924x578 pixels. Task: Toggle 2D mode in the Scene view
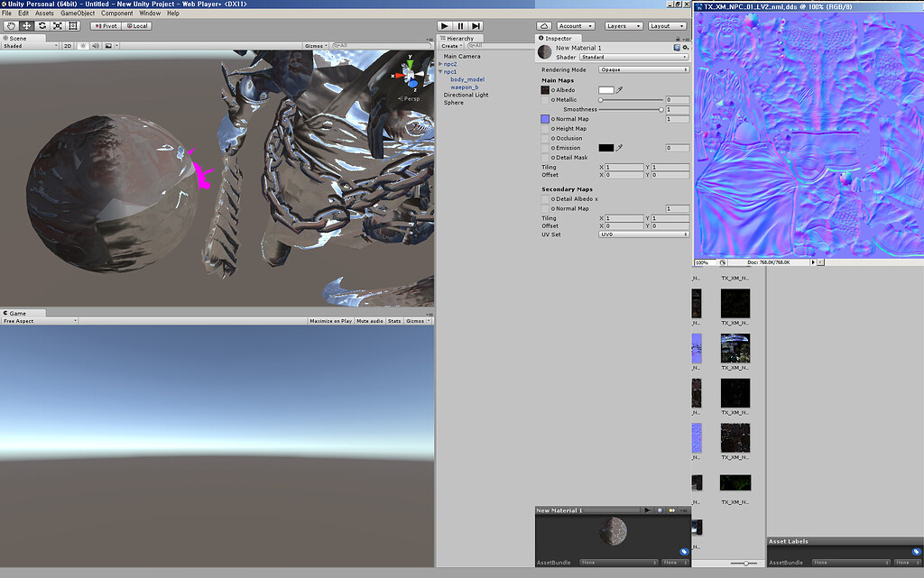point(69,46)
